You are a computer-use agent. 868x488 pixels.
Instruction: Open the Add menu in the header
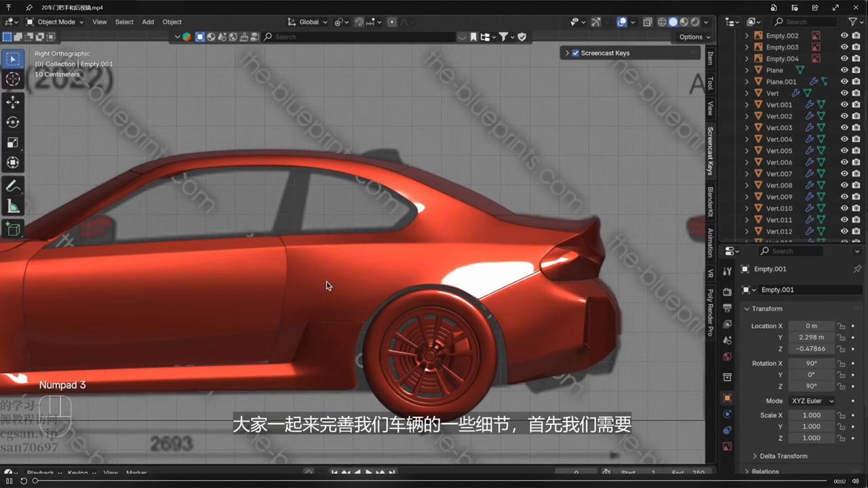coord(148,22)
